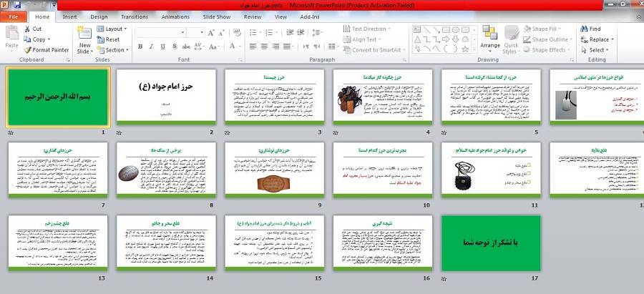The height and width of the screenshot is (294, 644).
Task: Switch to the Slide Show tab
Action: tap(216, 17)
